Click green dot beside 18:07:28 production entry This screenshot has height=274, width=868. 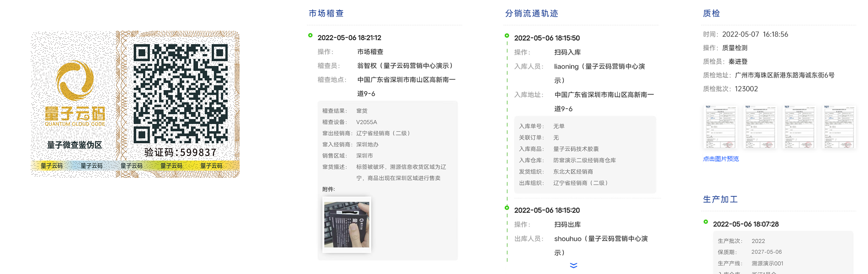coord(706,222)
